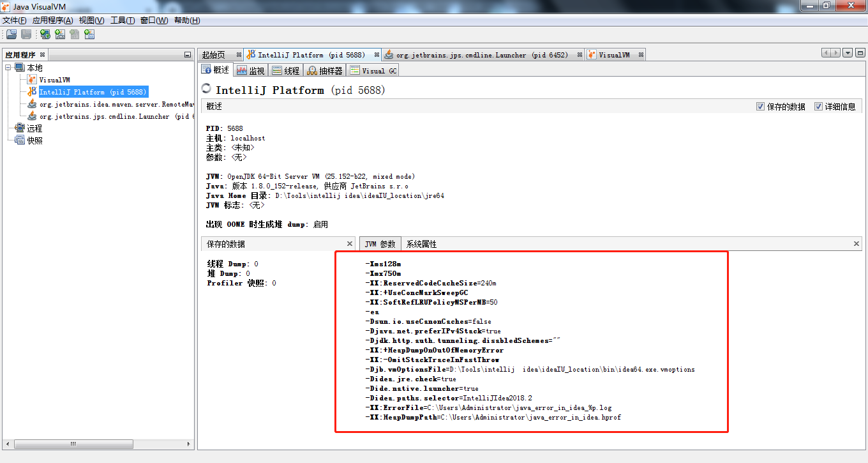Open the 工具(T) menu
The width and height of the screenshot is (868, 463).
pyautogui.click(x=123, y=20)
